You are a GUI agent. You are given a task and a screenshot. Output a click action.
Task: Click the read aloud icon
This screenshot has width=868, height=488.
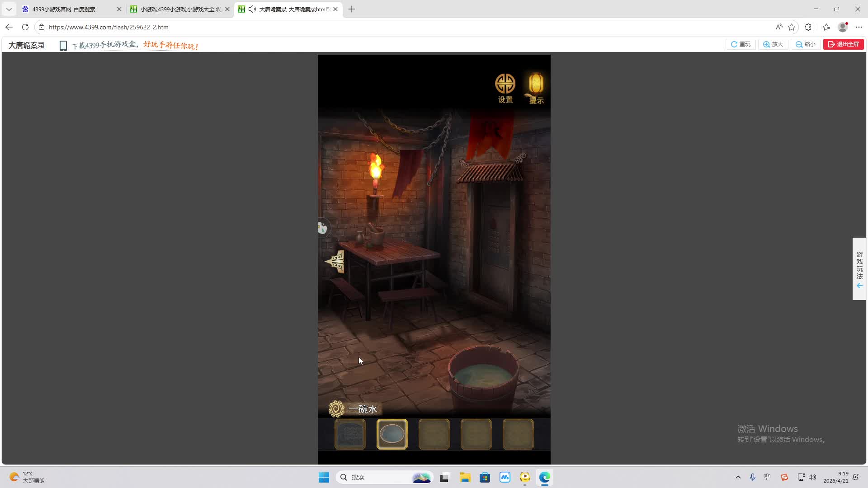[778, 27]
